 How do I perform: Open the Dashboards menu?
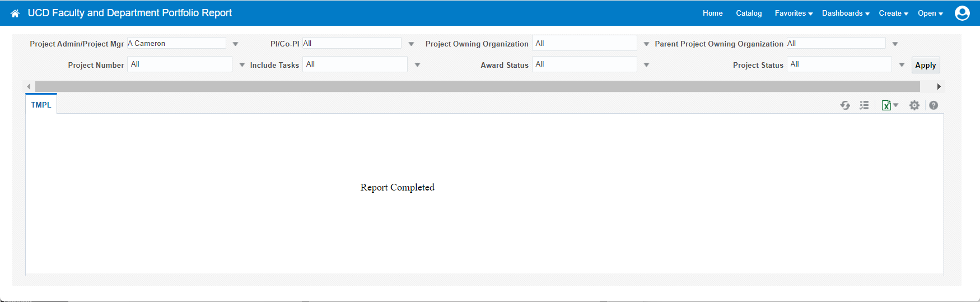(x=846, y=13)
